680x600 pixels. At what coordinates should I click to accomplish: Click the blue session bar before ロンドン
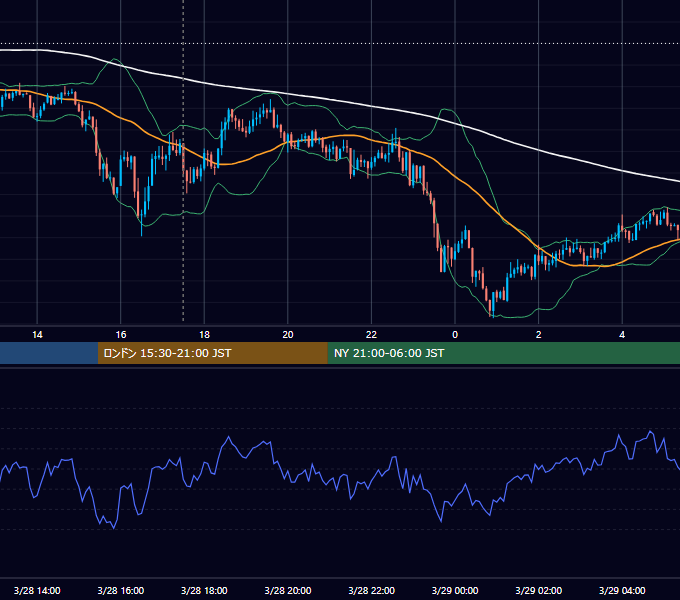49,353
